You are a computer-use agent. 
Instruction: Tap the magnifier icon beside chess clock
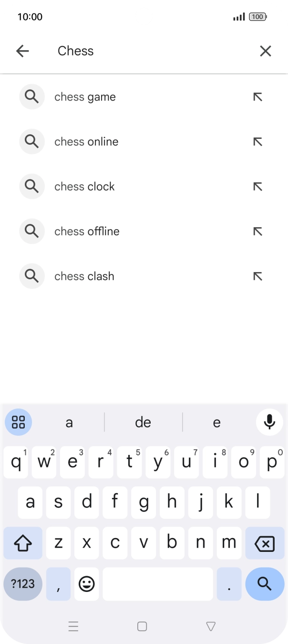(31, 186)
